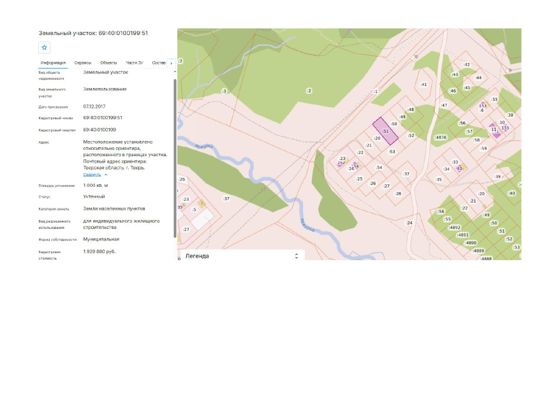
Task: Click the area value 1 000 кв. м
Action: tap(95, 185)
